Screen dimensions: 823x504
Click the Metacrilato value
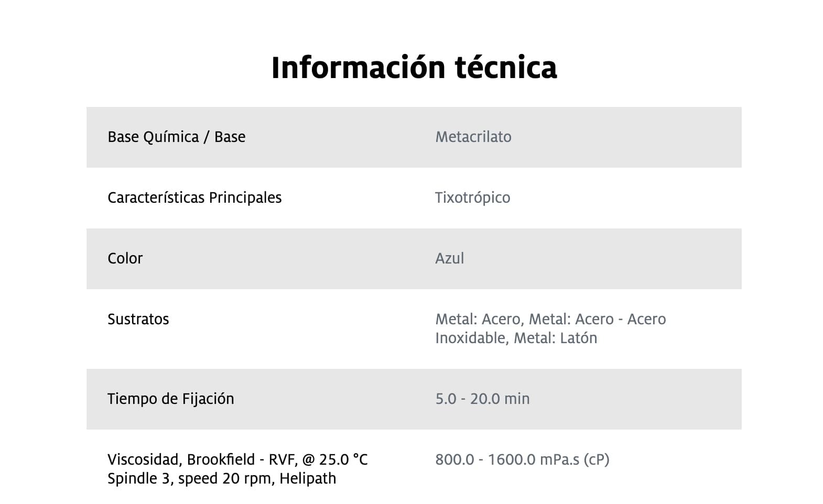coord(473,137)
